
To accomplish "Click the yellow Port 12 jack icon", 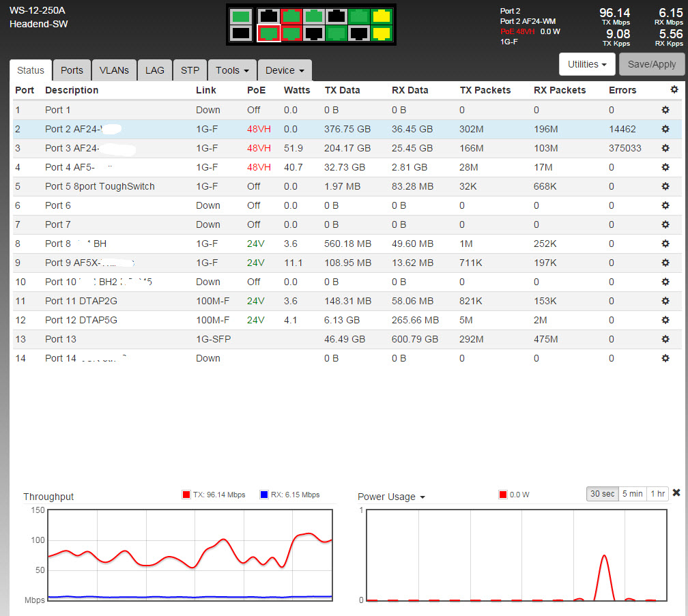I will [382, 32].
